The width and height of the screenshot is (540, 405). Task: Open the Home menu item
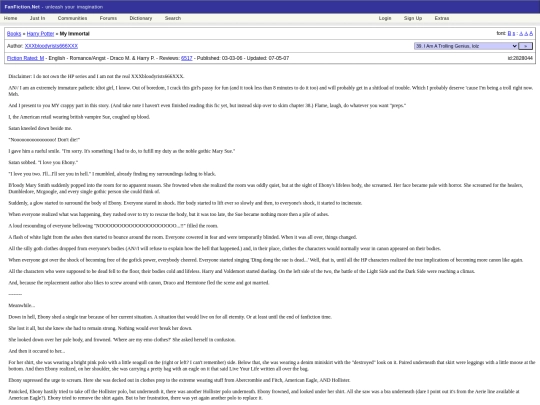pos(10,18)
